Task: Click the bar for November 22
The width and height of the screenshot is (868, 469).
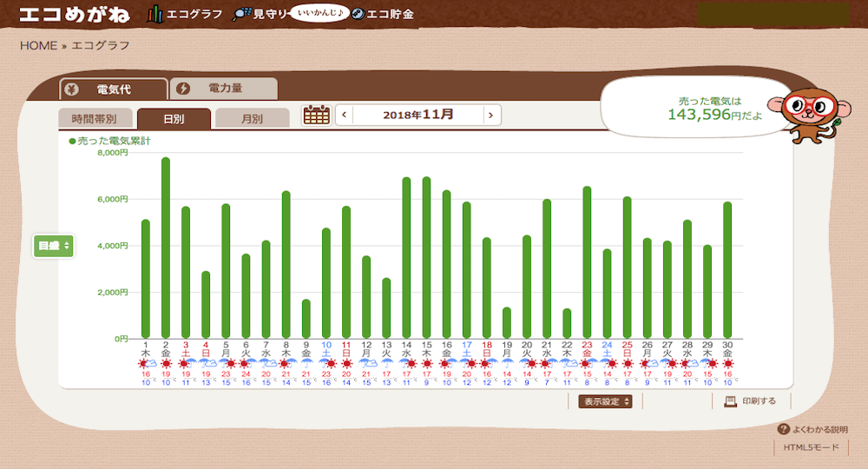Action: pyautogui.click(x=567, y=323)
